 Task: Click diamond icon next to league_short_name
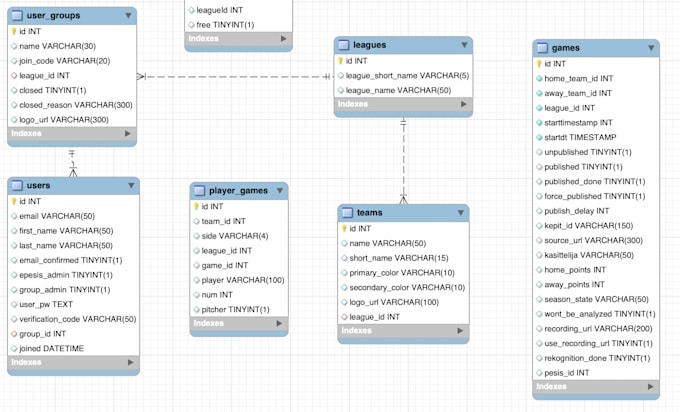pos(340,75)
